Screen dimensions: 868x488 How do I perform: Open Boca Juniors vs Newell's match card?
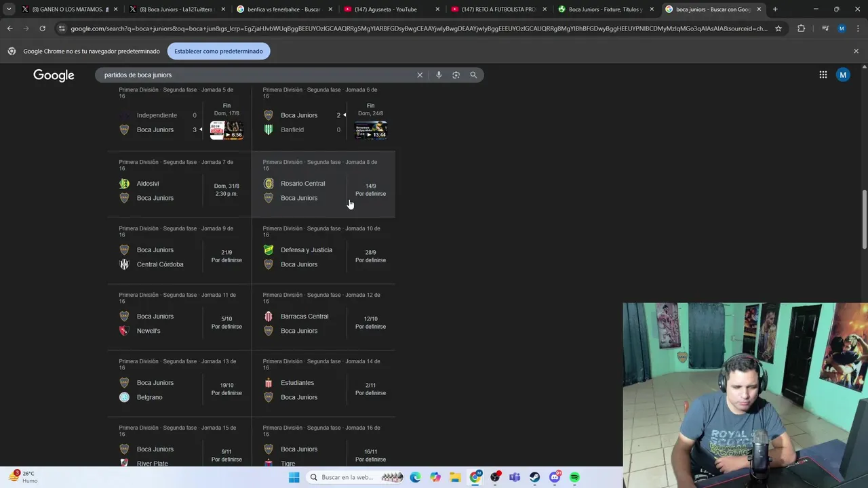pyautogui.click(x=179, y=317)
